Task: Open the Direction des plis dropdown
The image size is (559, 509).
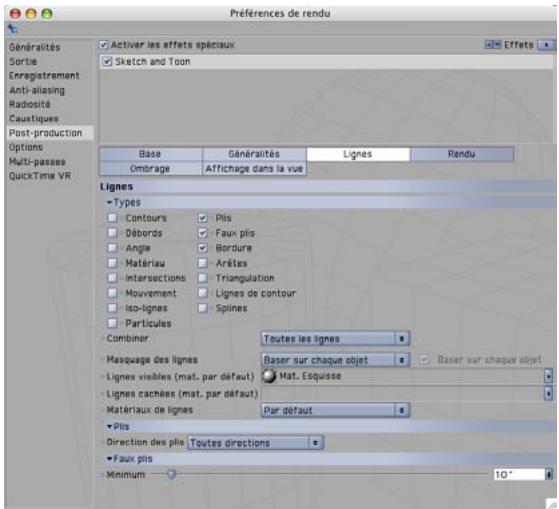Action: (x=255, y=443)
